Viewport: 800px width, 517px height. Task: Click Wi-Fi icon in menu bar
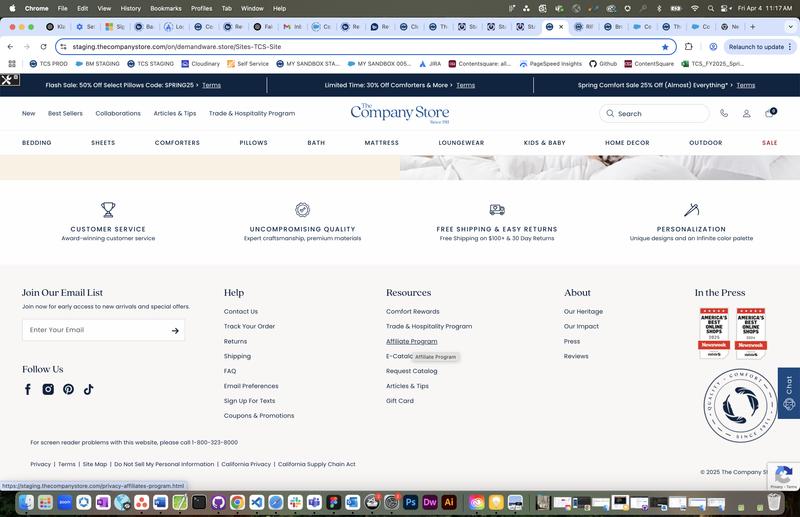694,8
